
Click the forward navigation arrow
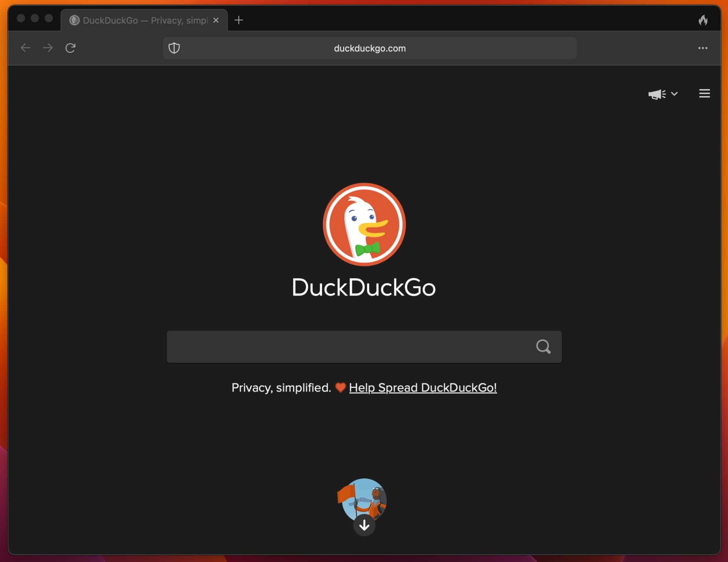(x=48, y=48)
